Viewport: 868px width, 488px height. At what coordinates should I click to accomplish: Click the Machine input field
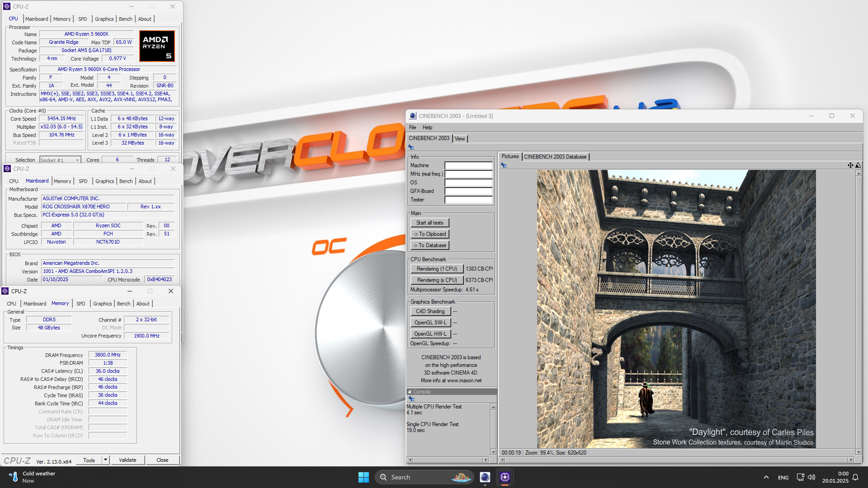pyautogui.click(x=468, y=165)
